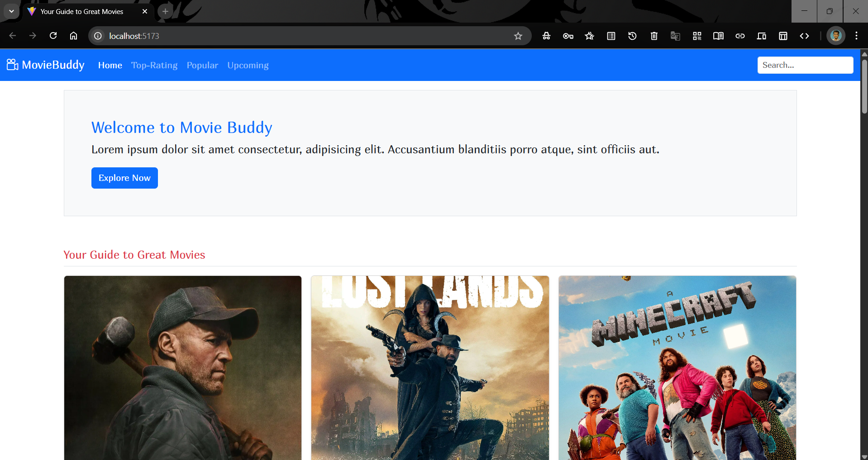Expand the tab search dropdown arrow
868x460 pixels.
(x=11, y=11)
